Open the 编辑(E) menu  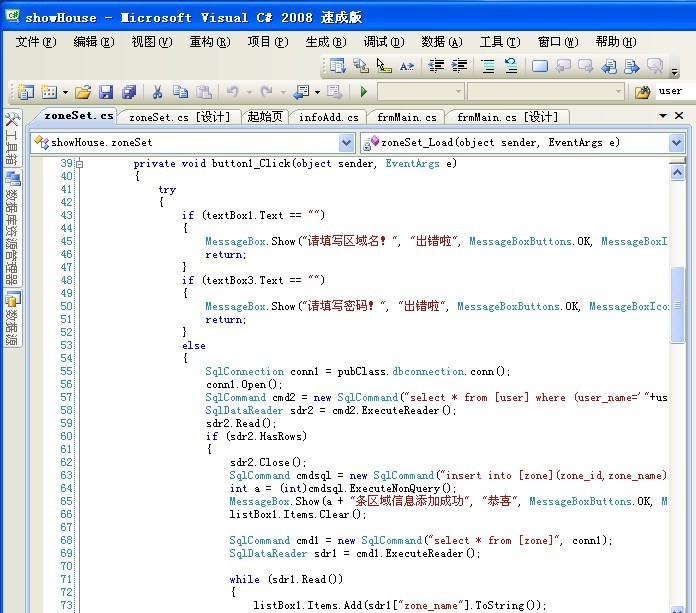[x=94, y=42]
